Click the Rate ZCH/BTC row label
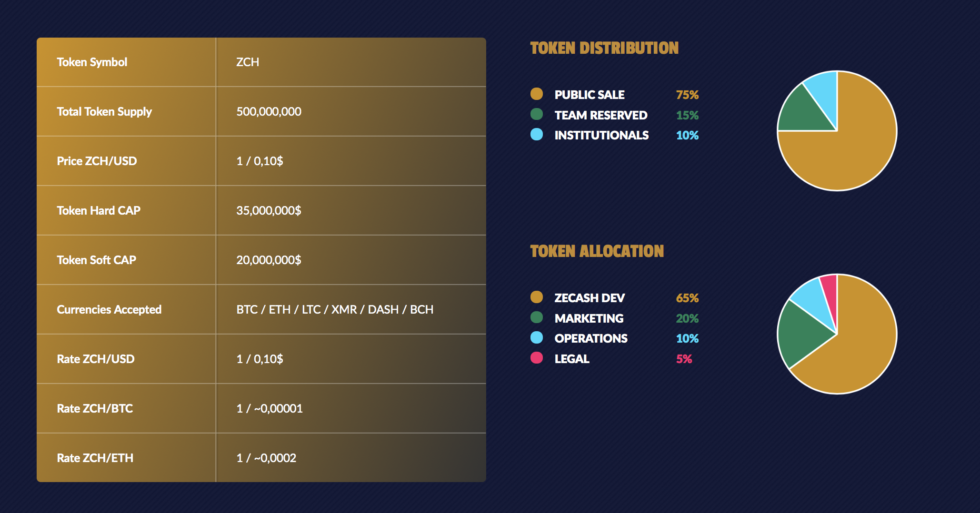 click(95, 409)
